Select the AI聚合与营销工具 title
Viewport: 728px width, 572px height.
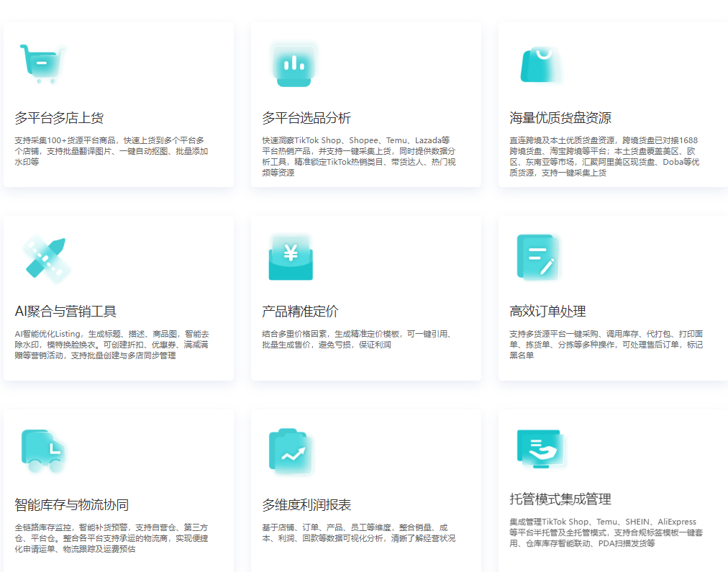pos(65,312)
